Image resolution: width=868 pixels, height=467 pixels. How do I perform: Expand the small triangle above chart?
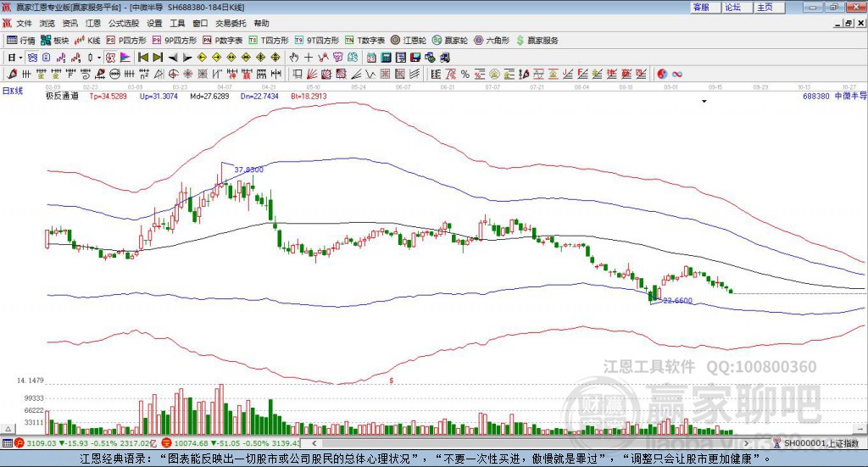tap(704, 101)
